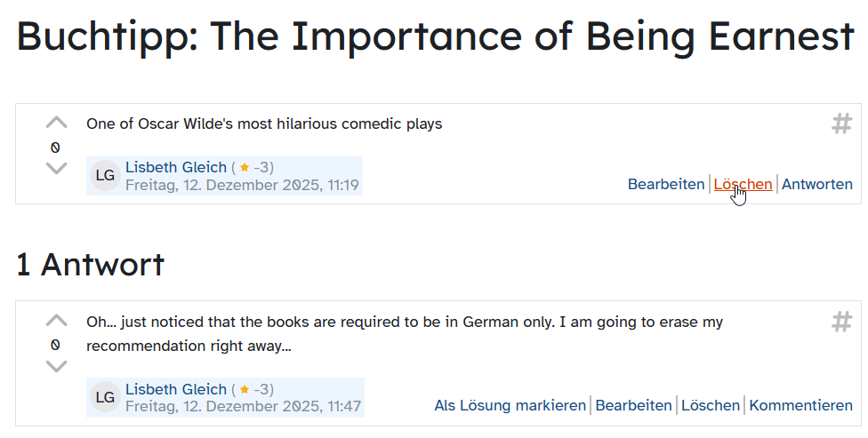Click the answer's permalink hash icon
The image size is (868, 438).
click(x=841, y=322)
